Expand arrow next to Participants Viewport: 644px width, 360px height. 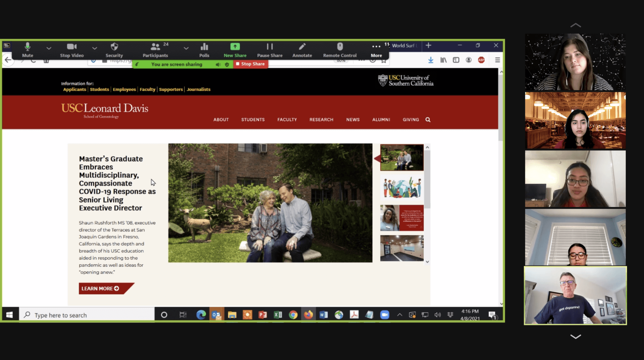point(186,48)
